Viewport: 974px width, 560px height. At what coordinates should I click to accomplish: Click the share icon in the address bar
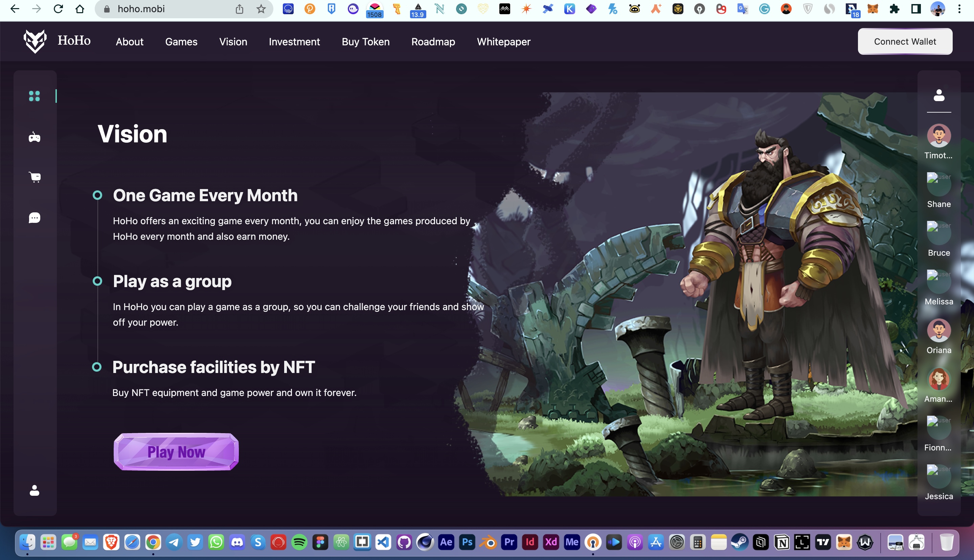[239, 9]
